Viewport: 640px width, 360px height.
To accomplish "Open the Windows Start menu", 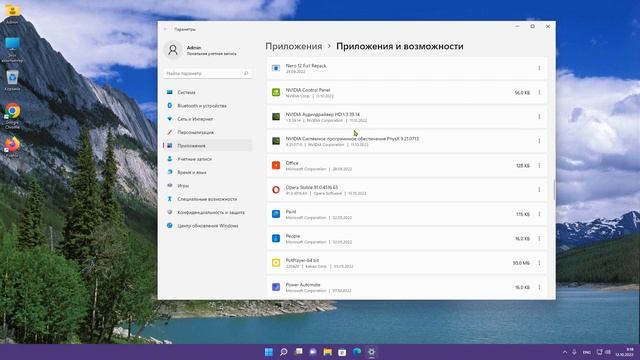I will click(269, 352).
